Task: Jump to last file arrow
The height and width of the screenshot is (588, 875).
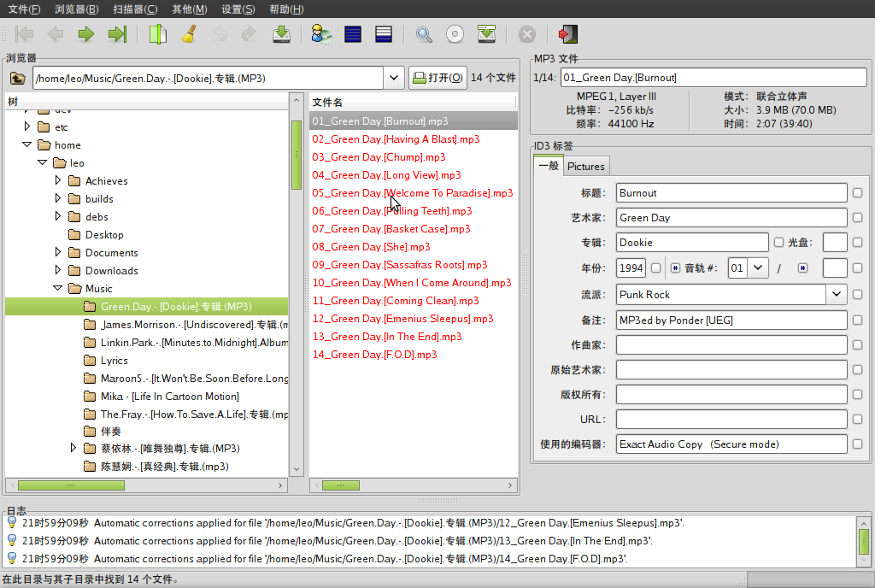Action: (117, 34)
